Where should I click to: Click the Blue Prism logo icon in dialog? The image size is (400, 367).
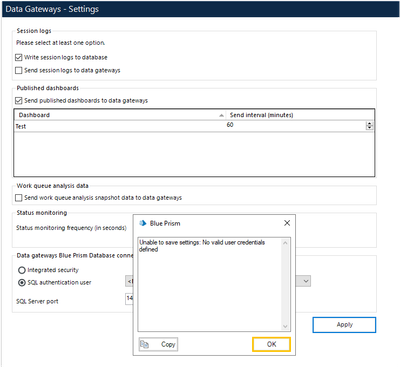click(x=143, y=223)
